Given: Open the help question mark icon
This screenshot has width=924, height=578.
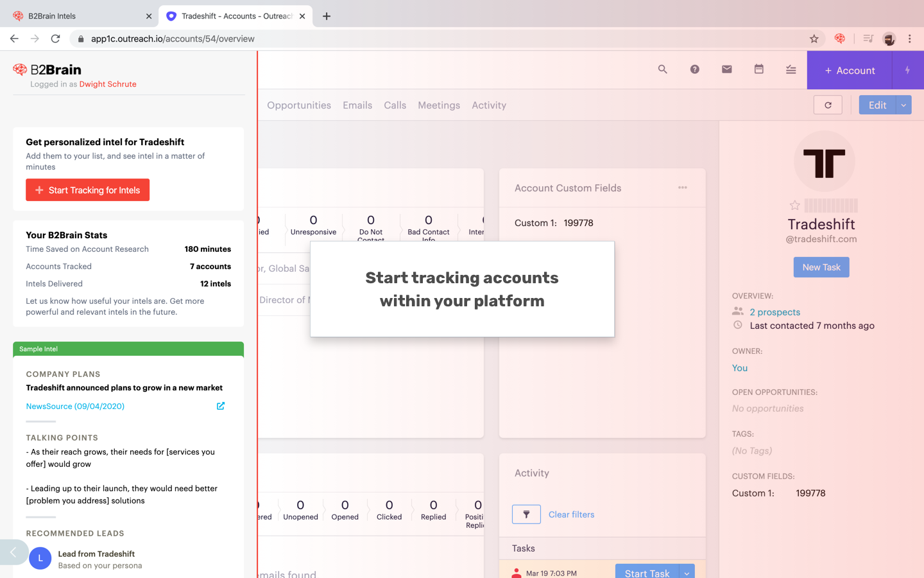Looking at the screenshot, I should click(695, 69).
